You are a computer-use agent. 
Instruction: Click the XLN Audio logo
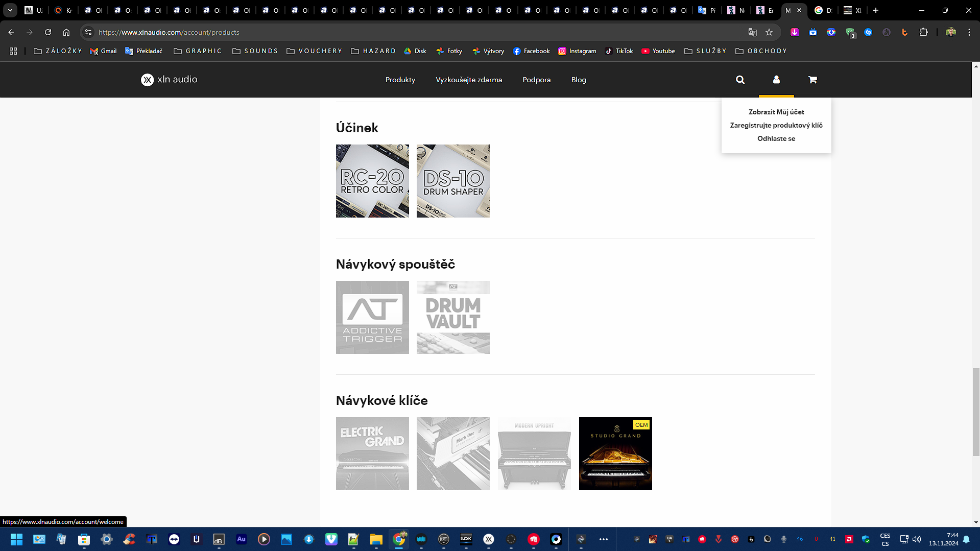click(x=169, y=80)
